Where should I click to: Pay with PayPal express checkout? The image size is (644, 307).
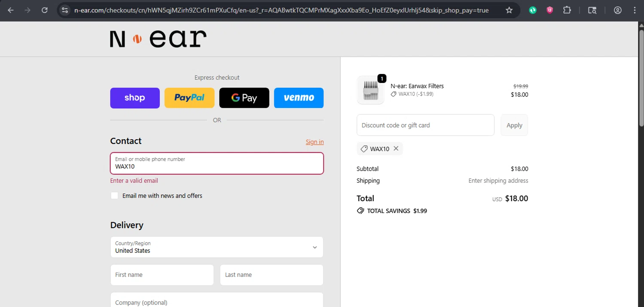pyautogui.click(x=189, y=98)
